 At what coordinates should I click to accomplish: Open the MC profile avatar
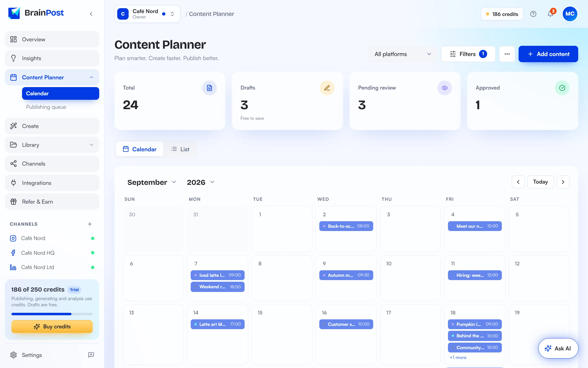pyautogui.click(x=570, y=14)
